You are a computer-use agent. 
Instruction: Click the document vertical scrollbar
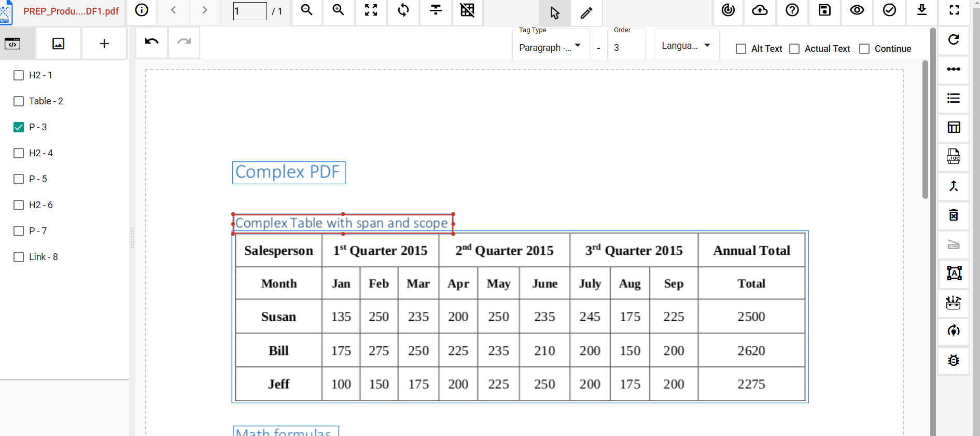[925, 130]
